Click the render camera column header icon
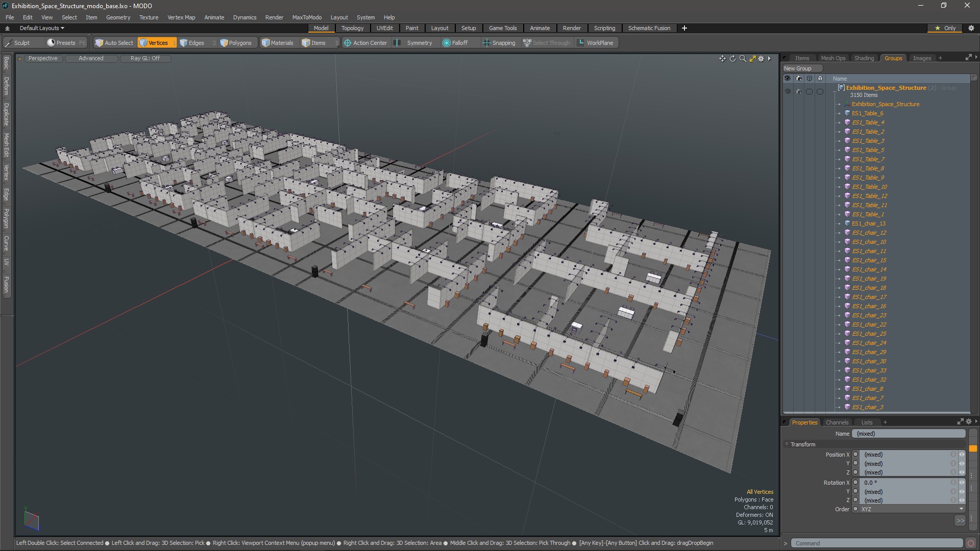The height and width of the screenshot is (551, 980). pyautogui.click(x=799, y=79)
